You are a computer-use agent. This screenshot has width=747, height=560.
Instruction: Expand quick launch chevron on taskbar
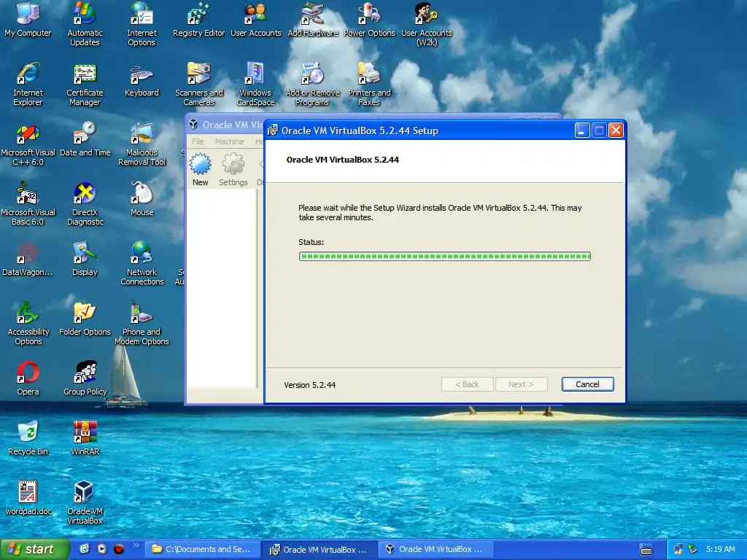[136, 545]
